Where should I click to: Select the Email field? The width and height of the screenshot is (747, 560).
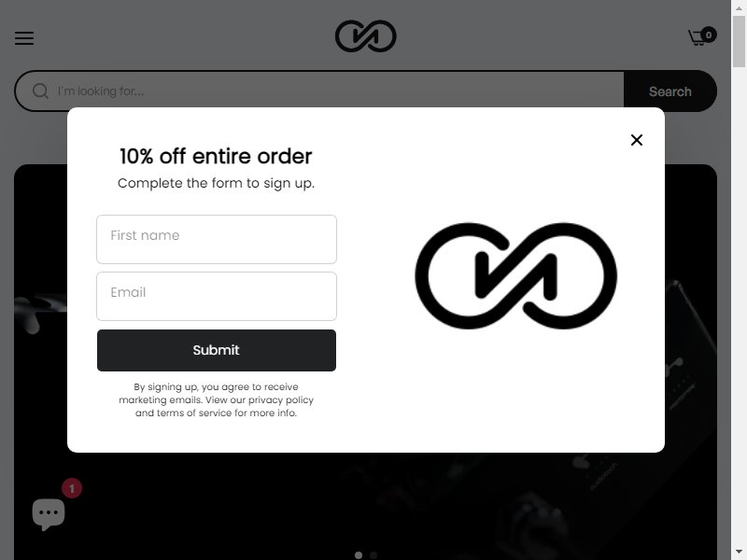click(217, 296)
